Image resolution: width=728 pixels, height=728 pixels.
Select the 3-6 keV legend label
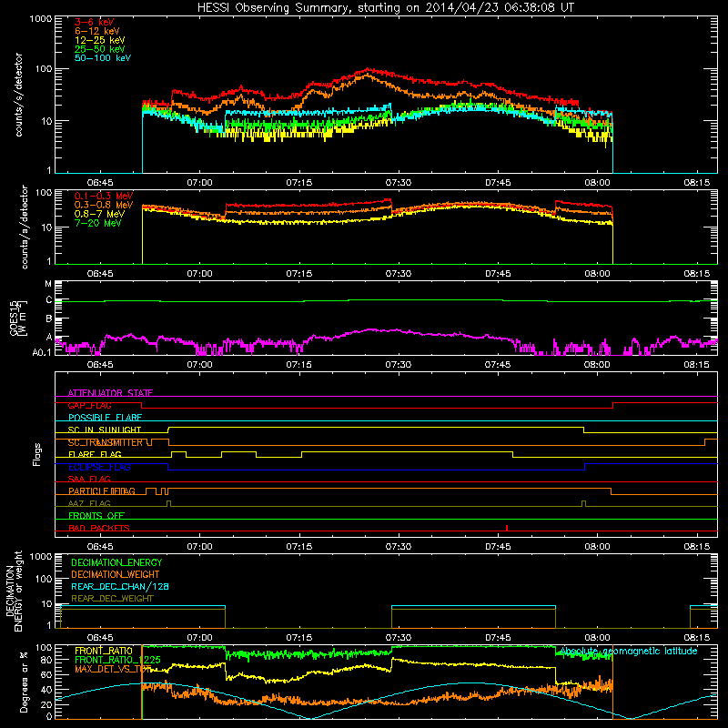tap(95, 22)
